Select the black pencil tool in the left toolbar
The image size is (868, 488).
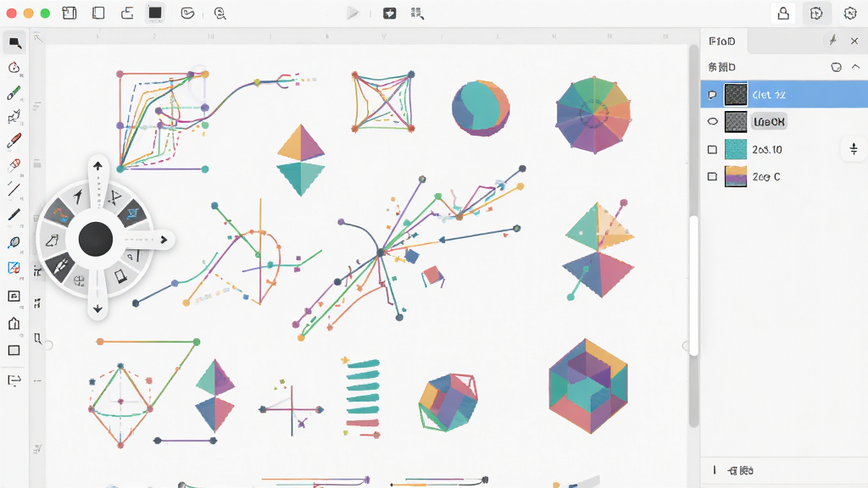click(14, 214)
